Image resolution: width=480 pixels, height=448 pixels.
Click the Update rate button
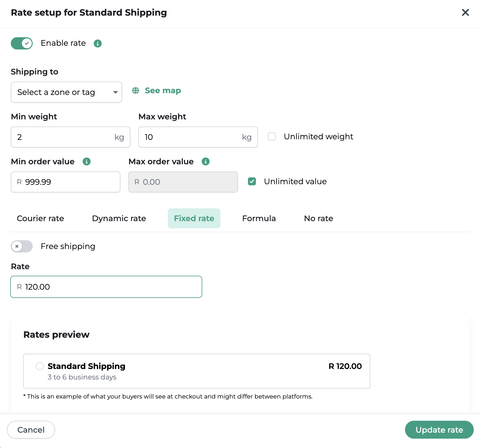(439, 430)
